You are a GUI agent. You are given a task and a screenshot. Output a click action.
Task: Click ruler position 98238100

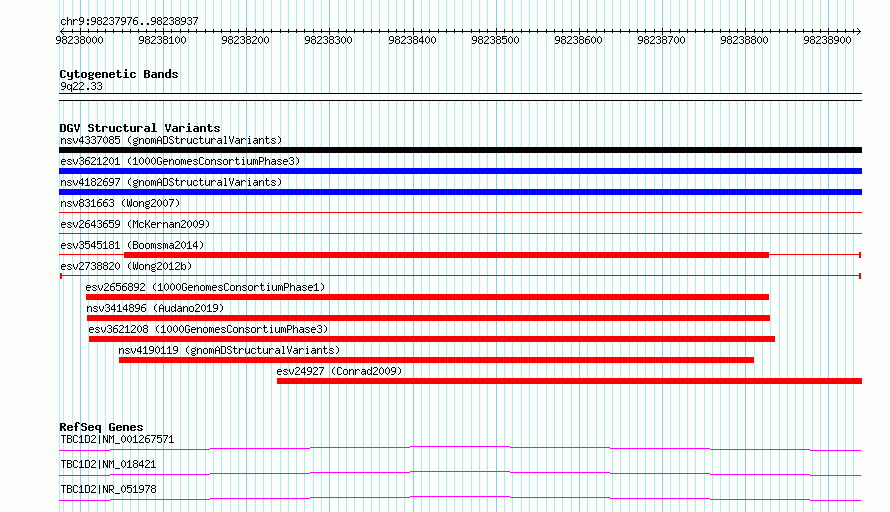click(x=162, y=40)
